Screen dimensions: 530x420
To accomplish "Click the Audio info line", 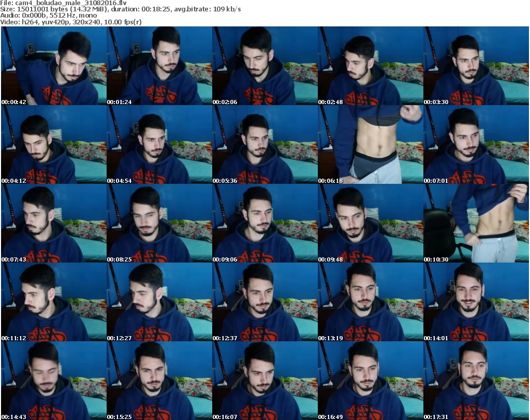I will pyautogui.click(x=48, y=16).
